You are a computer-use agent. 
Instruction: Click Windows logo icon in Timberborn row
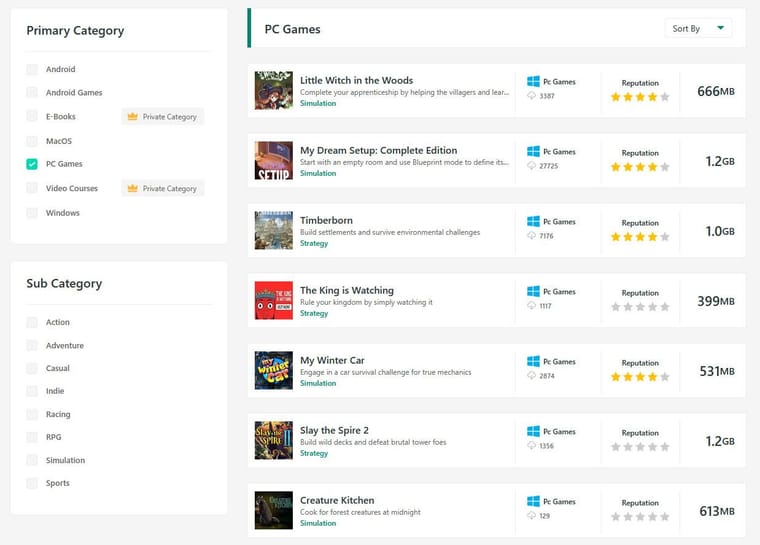pyautogui.click(x=534, y=222)
